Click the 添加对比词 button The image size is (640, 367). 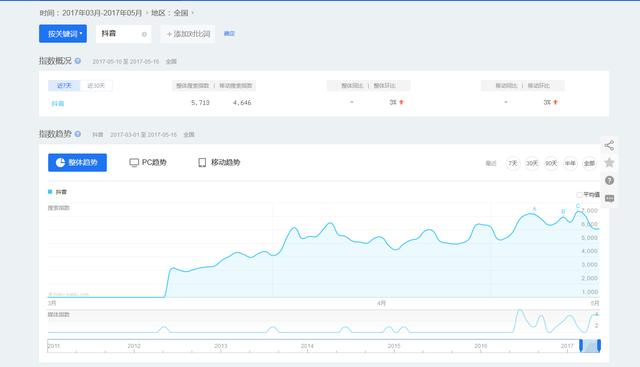(188, 34)
